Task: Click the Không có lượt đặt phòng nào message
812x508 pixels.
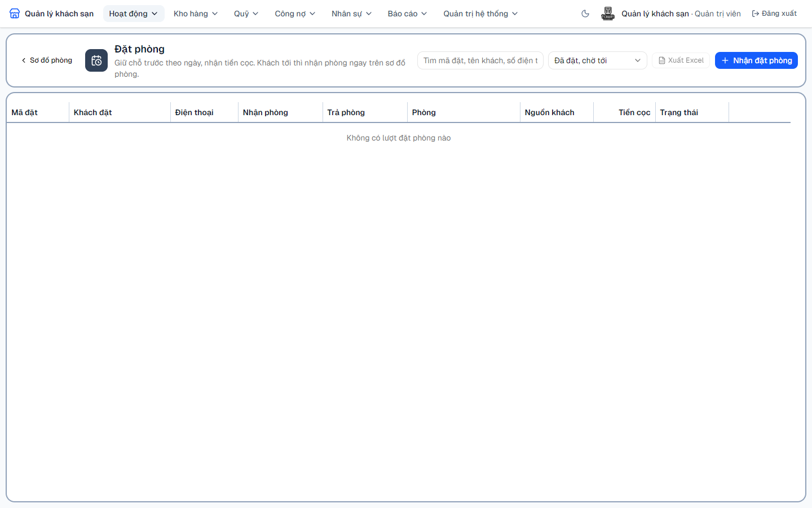Action: pos(399,138)
